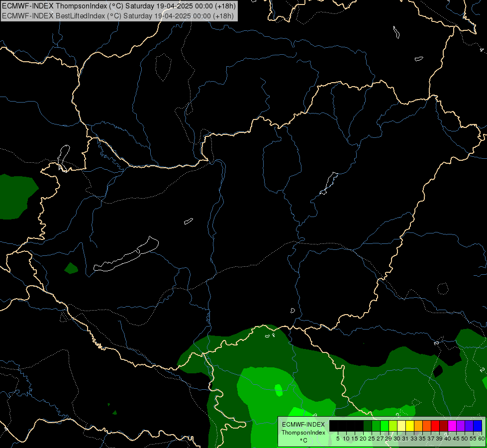Click the legend tick label 50
The width and height of the screenshot is (487, 448).
click(465, 439)
